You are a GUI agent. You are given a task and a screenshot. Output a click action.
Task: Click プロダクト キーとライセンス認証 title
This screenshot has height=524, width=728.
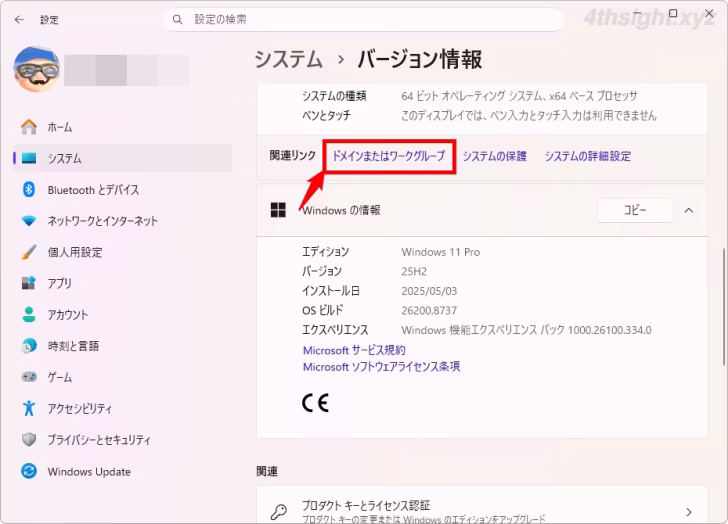366,505
